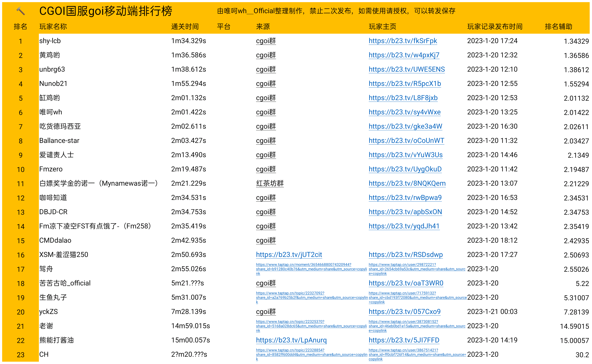Select player name 黄鸡哟

point(50,55)
